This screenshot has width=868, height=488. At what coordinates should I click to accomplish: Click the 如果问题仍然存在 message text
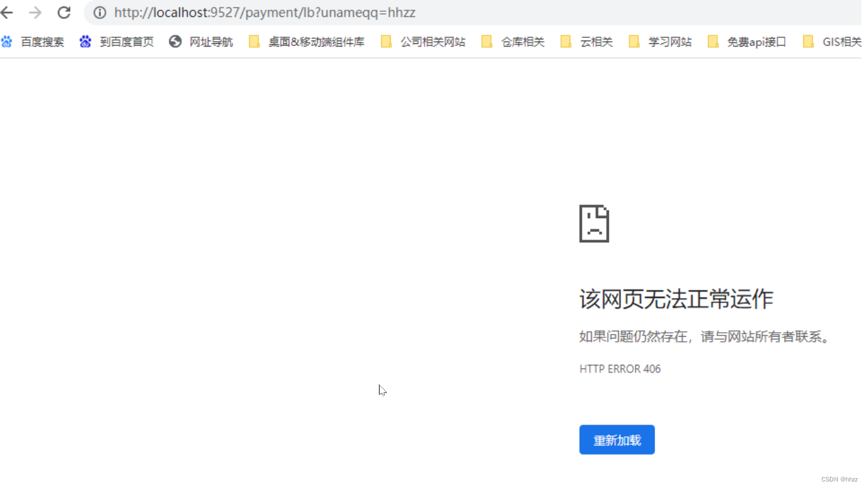point(705,337)
